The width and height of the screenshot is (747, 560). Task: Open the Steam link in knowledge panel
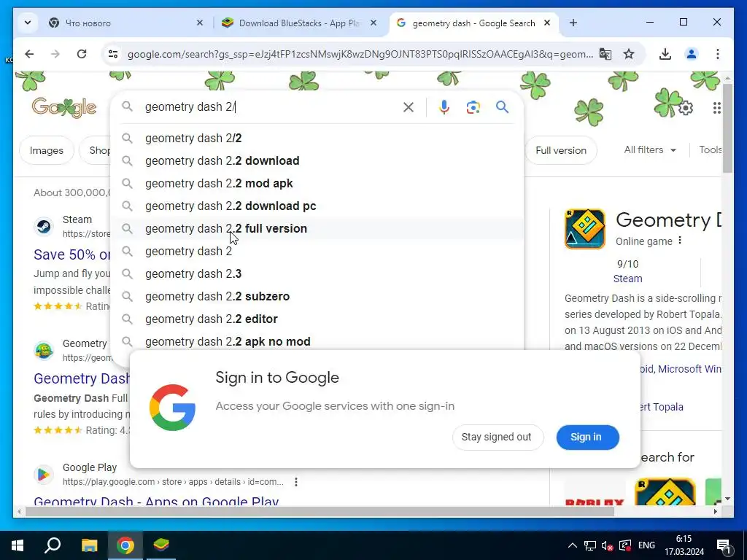click(x=627, y=279)
